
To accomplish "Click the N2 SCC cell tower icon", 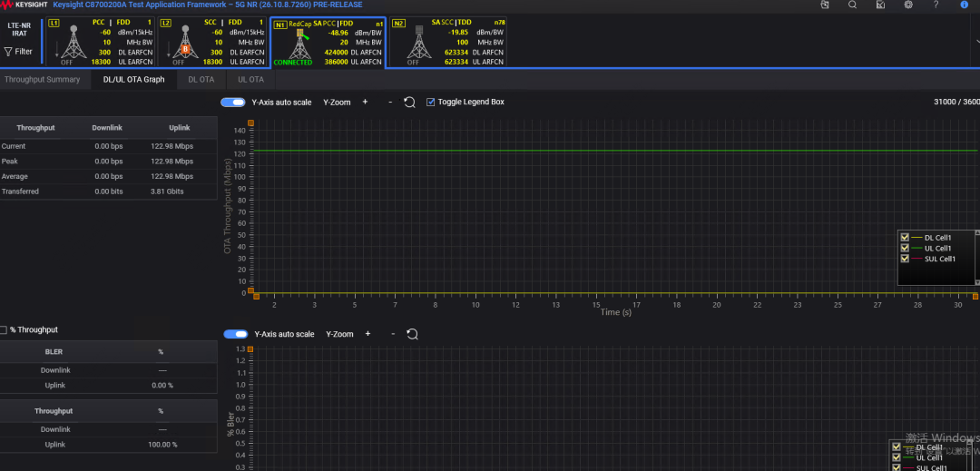I will (418, 43).
